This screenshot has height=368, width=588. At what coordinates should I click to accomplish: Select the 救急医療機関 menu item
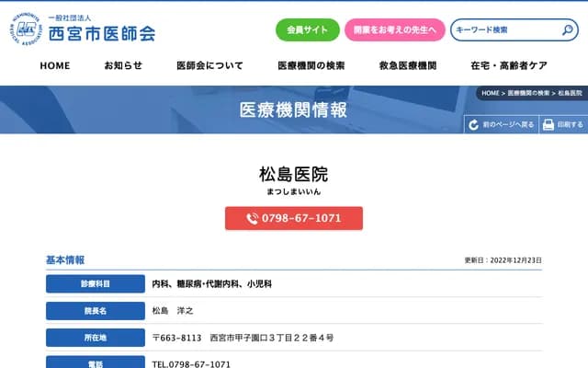[407, 66]
